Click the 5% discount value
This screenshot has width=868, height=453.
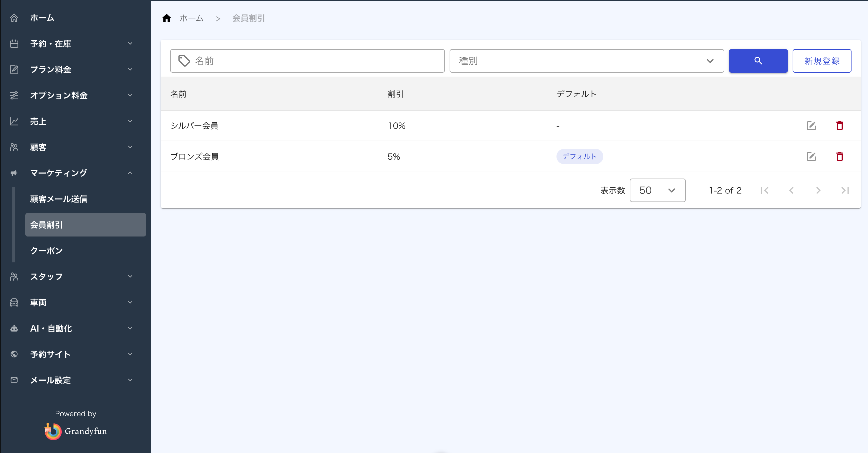(x=394, y=156)
